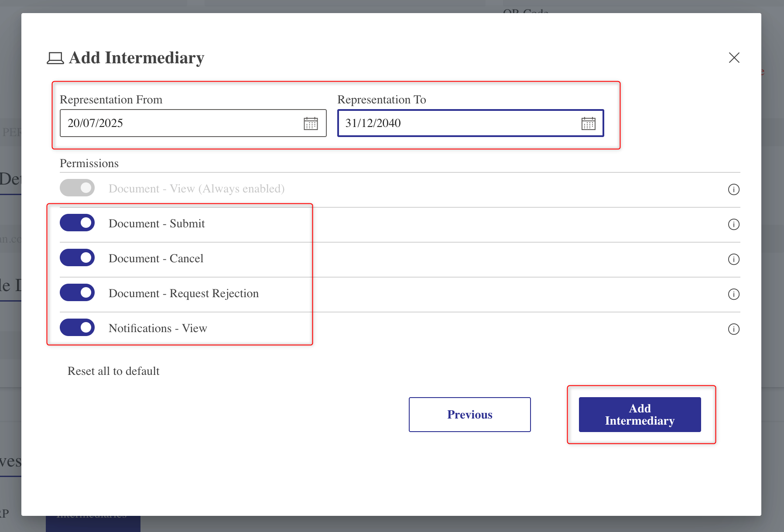
Task: Show info for Notifications - View permission
Action: 734,329
